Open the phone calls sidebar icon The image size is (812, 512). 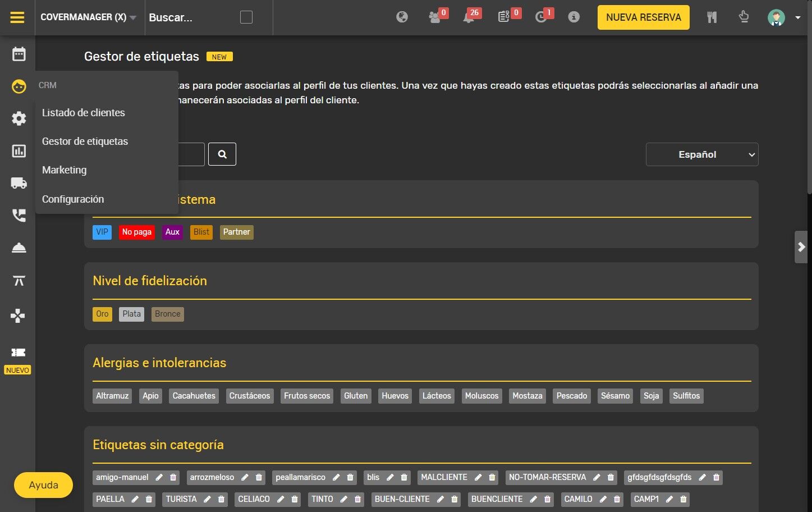[x=19, y=216]
